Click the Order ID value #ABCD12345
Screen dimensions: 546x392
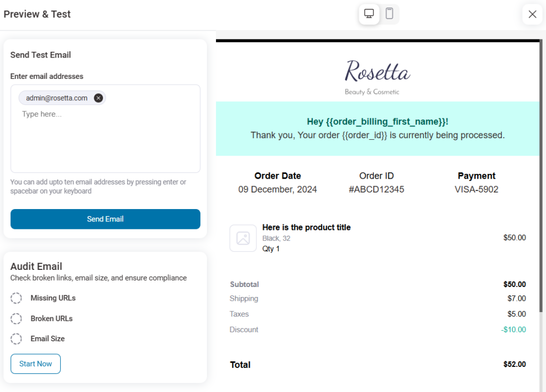(x=376, y=189)
